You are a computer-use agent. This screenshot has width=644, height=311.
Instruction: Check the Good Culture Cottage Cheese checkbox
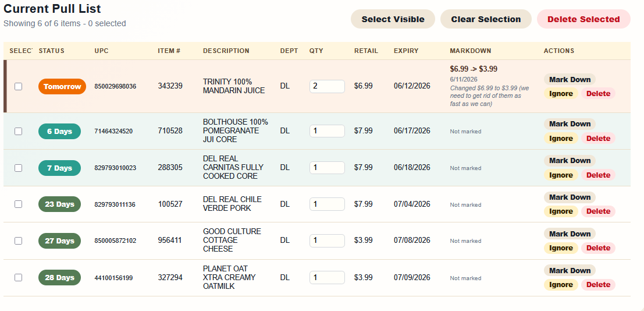pyautogui.click(x=18, y=241)
